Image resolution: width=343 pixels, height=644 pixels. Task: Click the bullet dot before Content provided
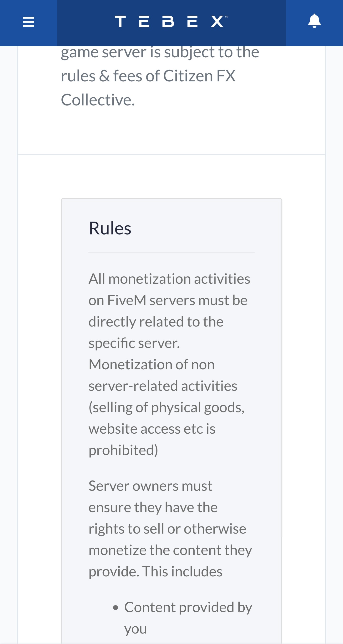pyautogui.click(x=115, y=608)
